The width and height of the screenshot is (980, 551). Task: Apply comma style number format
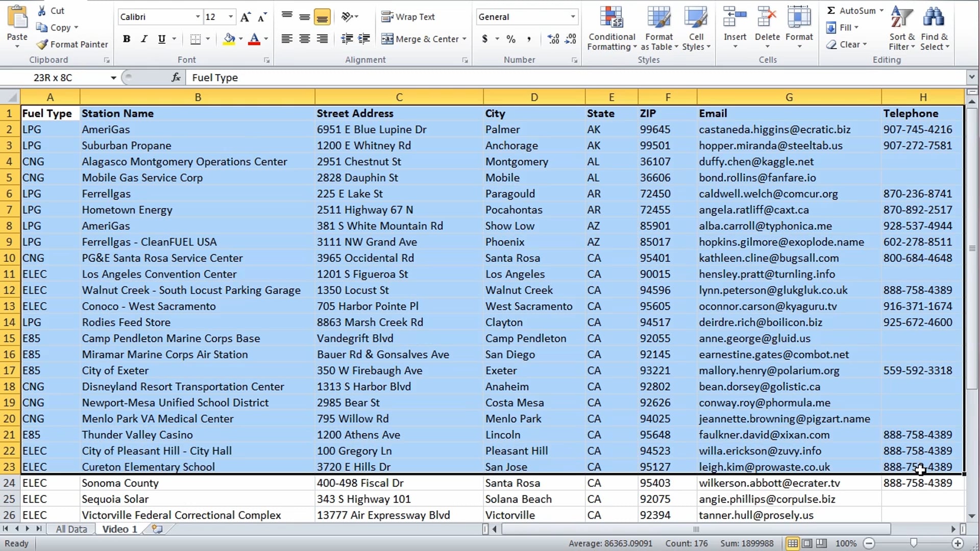pyautogui.click(x=529, y=39)
